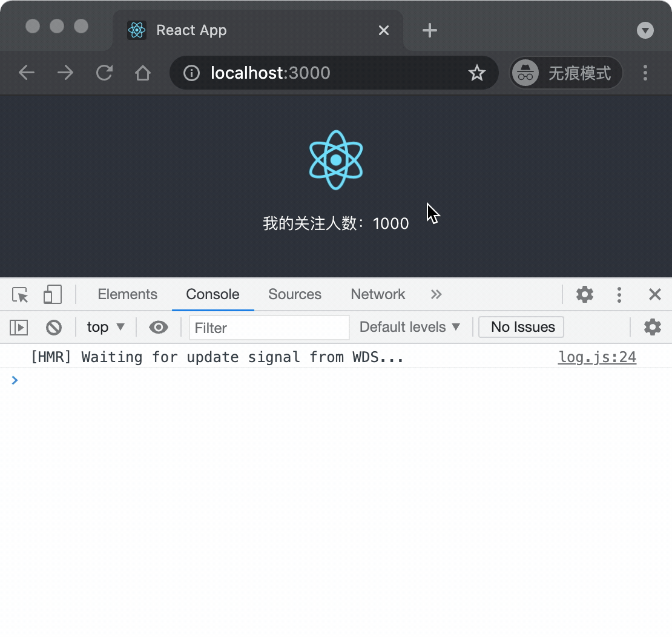672x637 pixels.
Task: Open console settings gear icon
Action: [652, 328]
